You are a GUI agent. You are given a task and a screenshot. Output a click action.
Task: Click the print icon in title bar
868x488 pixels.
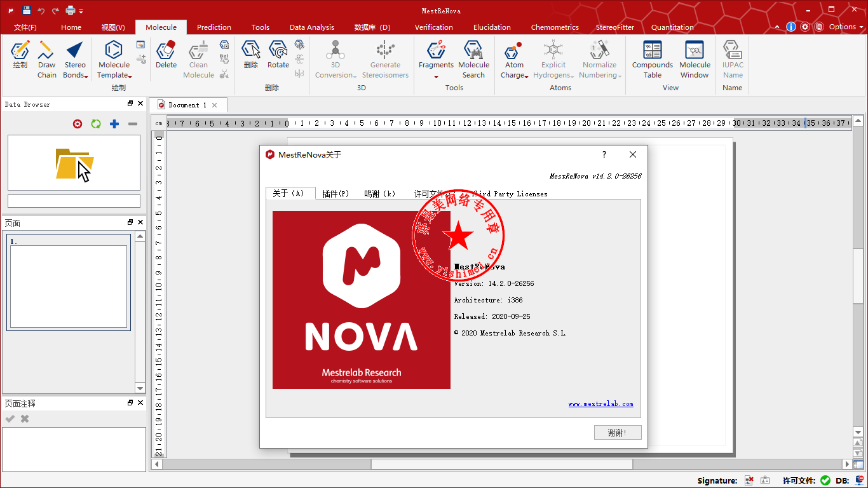click(x=71, y=10)
